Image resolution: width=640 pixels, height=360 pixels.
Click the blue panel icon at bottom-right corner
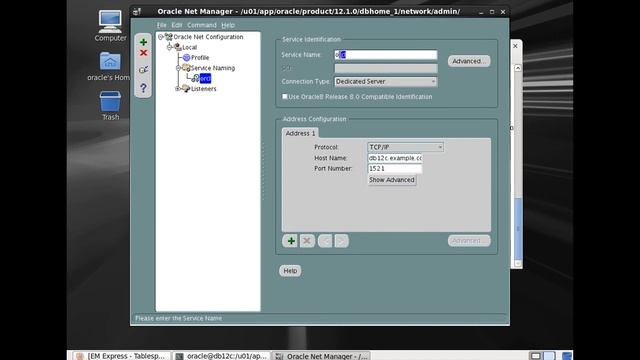567,356
